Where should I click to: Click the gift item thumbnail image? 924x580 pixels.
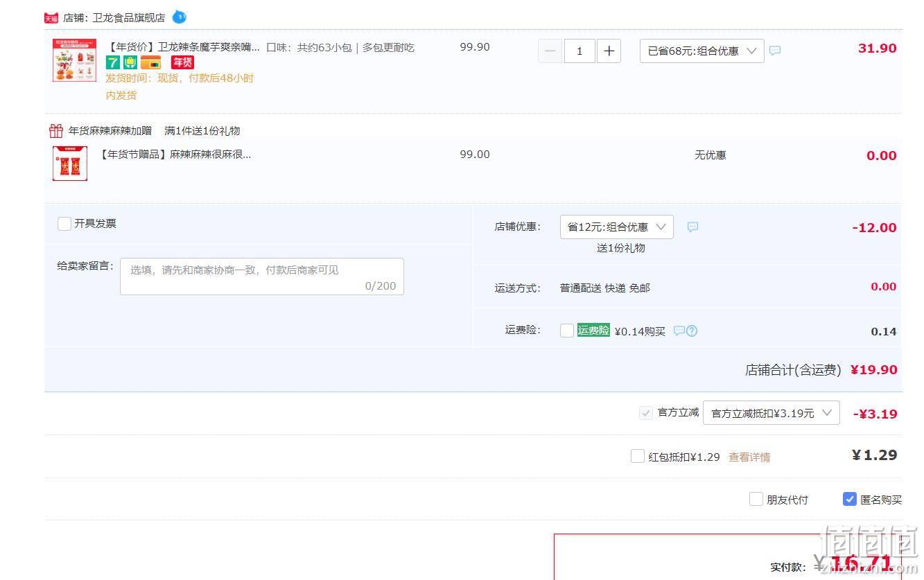click(x=70, y=164)
